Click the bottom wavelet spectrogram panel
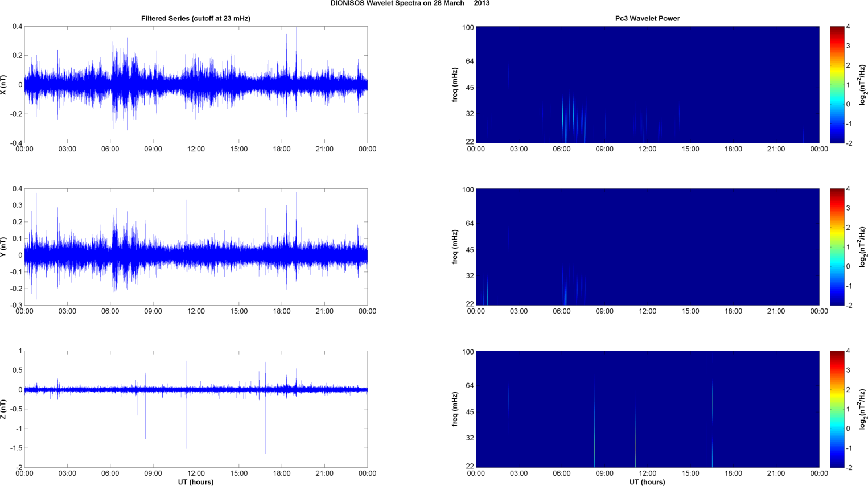Viewport: 868px width, 486px height. coord(647,409)
